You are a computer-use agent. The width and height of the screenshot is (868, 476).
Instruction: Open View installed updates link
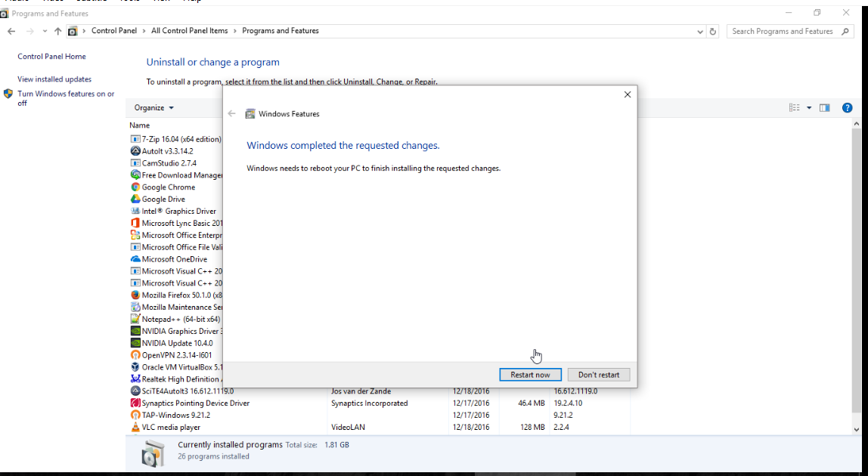point(54,79)
